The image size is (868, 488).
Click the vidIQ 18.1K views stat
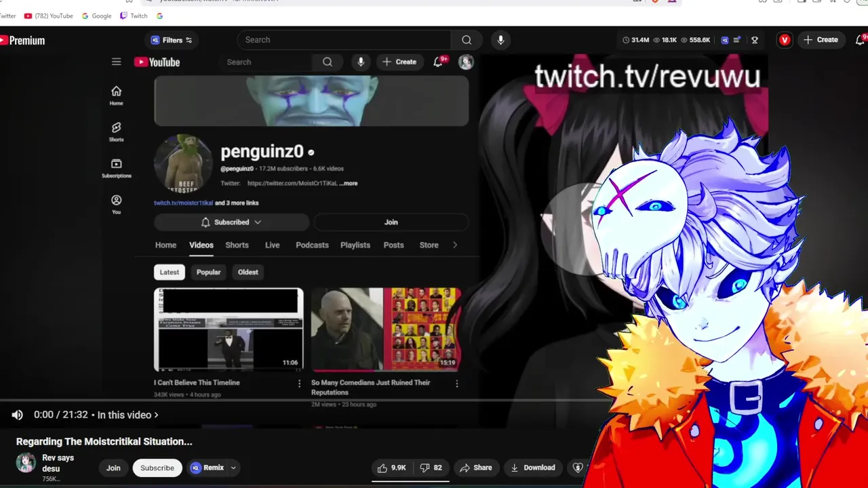(665, 40)
